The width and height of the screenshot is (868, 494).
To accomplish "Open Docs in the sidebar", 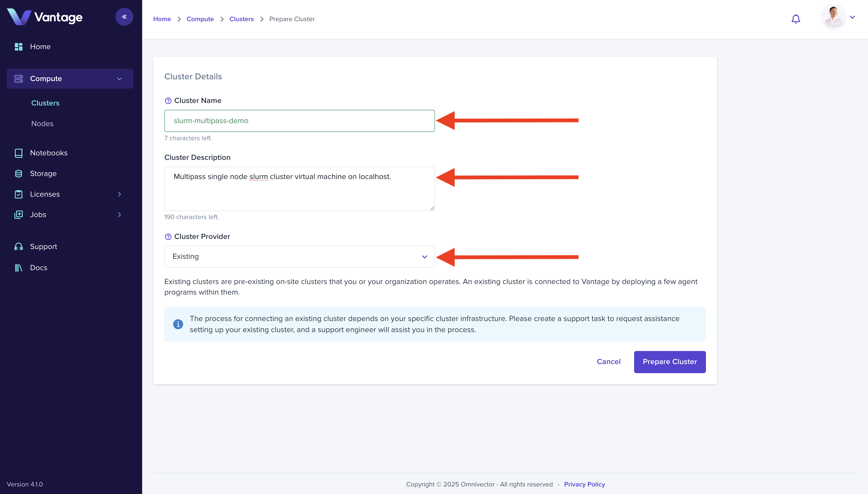I will (38, 268).
